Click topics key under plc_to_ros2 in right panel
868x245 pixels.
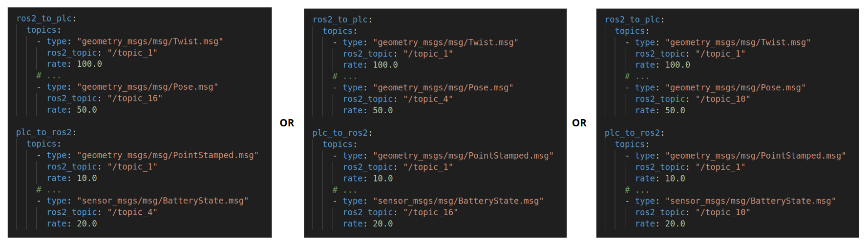(x=630, y=144)
